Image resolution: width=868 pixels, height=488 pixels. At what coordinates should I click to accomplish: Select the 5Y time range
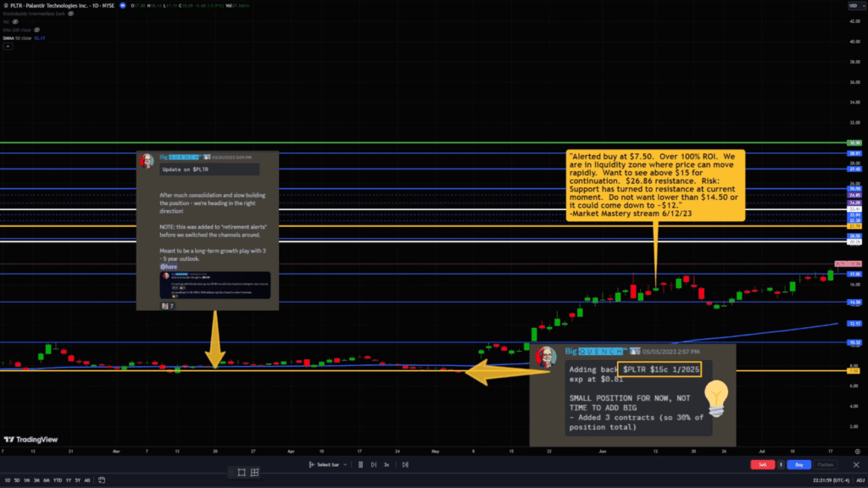pos(76,480)
